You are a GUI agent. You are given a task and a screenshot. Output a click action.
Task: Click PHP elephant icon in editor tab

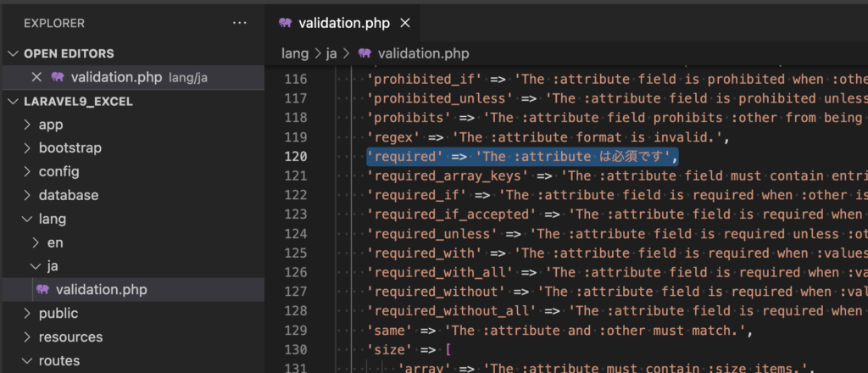point(286,23)
